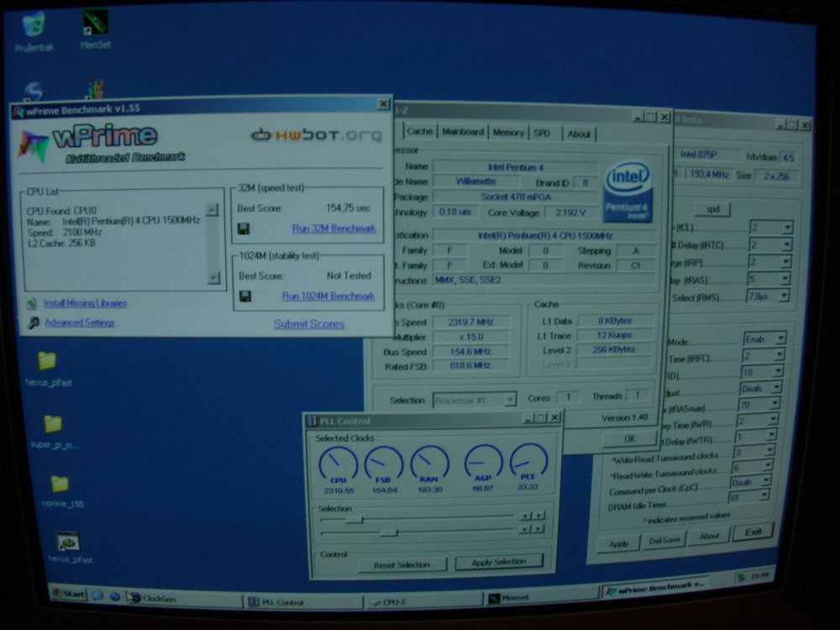840x630 pixels.
Task: Click Apply Selection in PLL Control
Action: pos(499,562)
